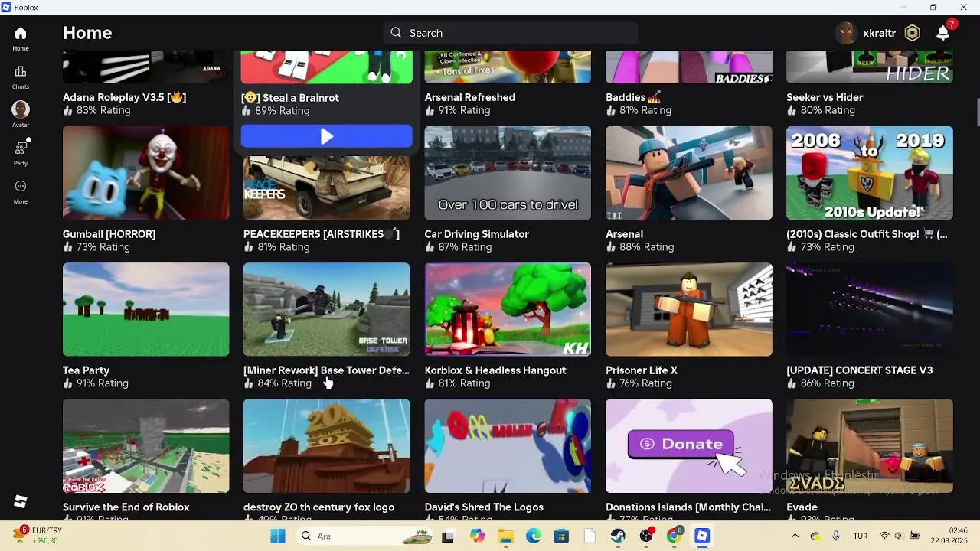The width and height of the screenshot is (980, 551).
Task: Open Google Chrome from taskbar
Action: [x=674, y=536]
